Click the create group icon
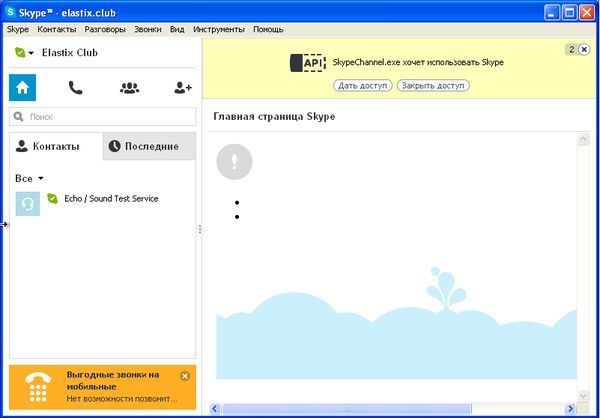600x418 pixels. point(129,88)
